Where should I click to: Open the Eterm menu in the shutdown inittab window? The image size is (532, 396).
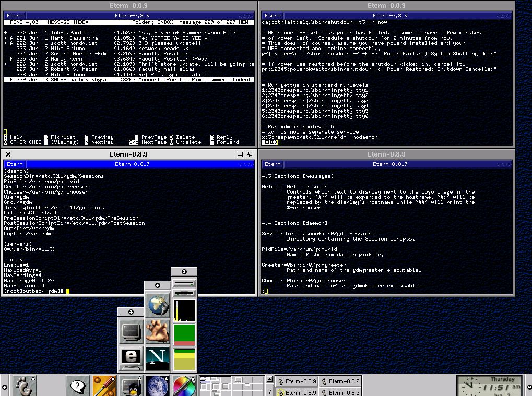click(x=273, y=16)
